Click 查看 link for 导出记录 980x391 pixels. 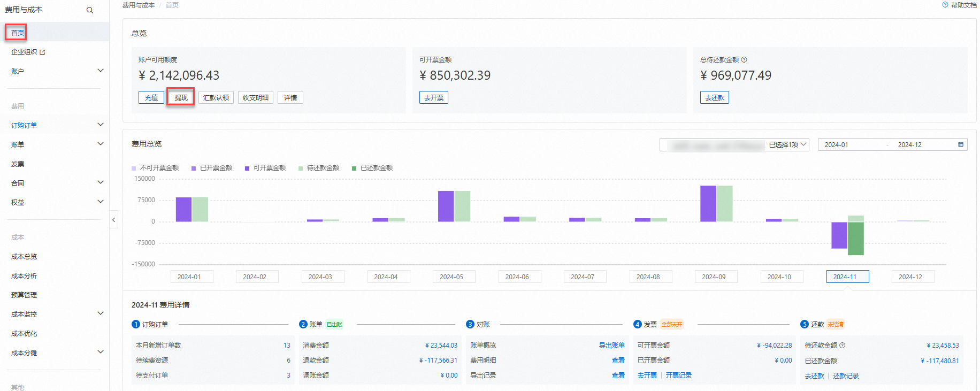pyautogui.click(x=618, y=375)
